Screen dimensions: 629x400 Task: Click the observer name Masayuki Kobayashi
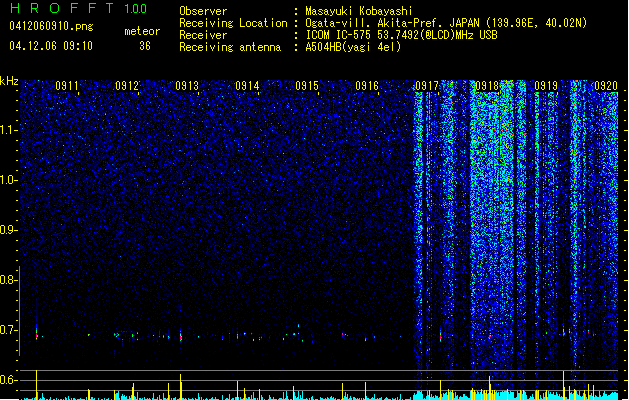coord(359,11)
